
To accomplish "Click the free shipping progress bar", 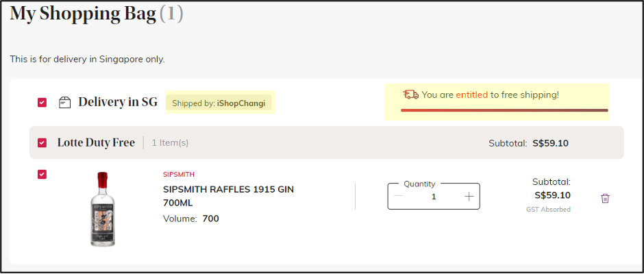I will point(504,110).
